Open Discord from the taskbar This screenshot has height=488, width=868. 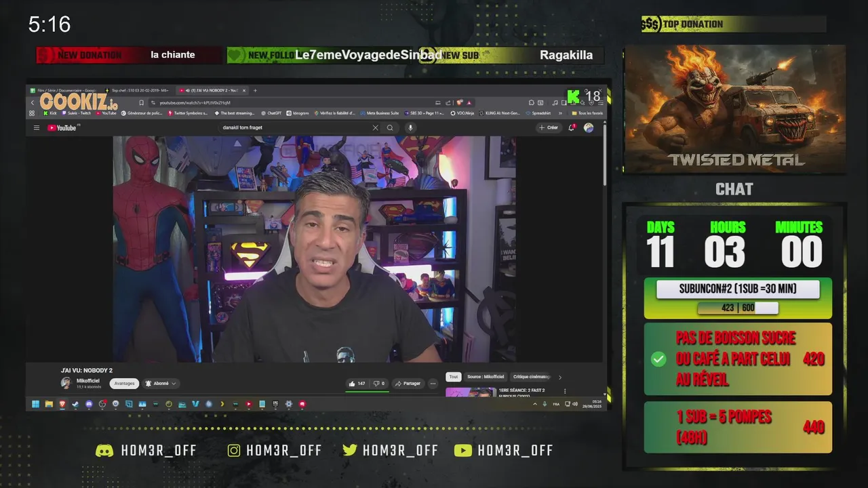point(89,404)
